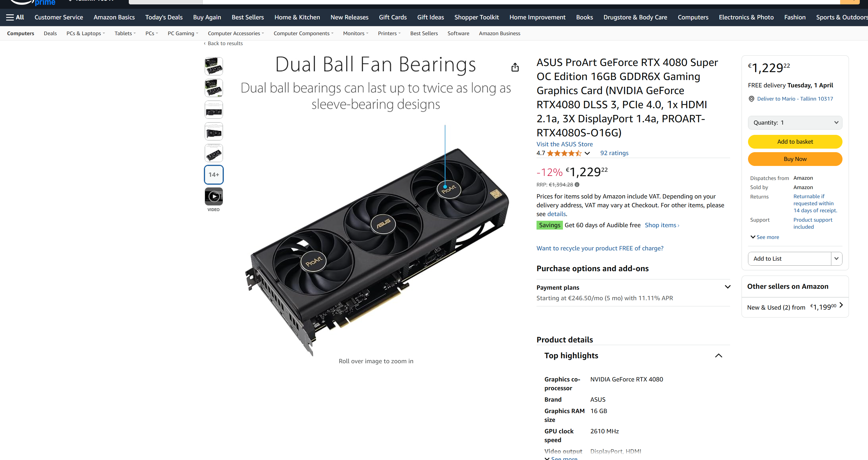Click the Add to basket button
The image size is (868, 460).
pyautogui.click(x=795, y=142)
